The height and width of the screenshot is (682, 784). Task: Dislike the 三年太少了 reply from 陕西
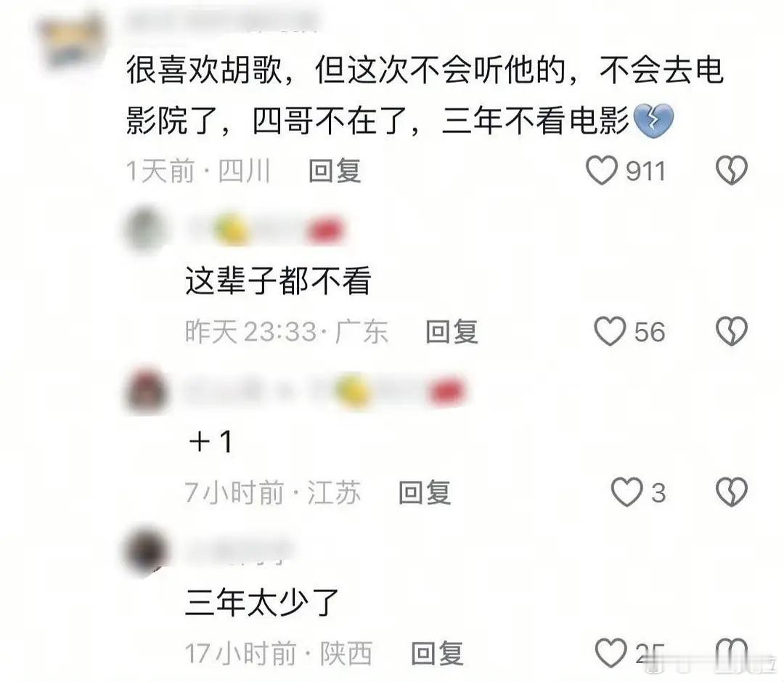(732, 652)
